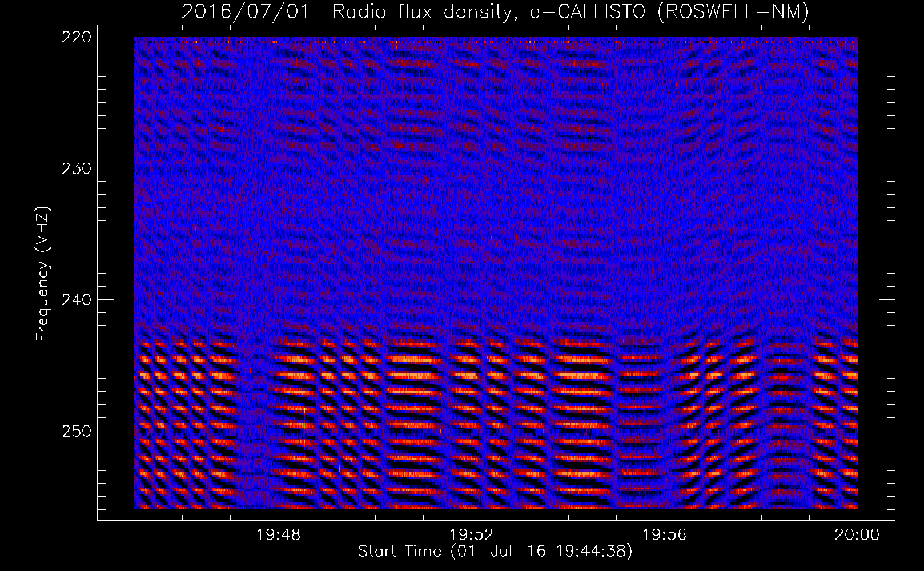Click the '250' frequency tick label

pos(76,431)
